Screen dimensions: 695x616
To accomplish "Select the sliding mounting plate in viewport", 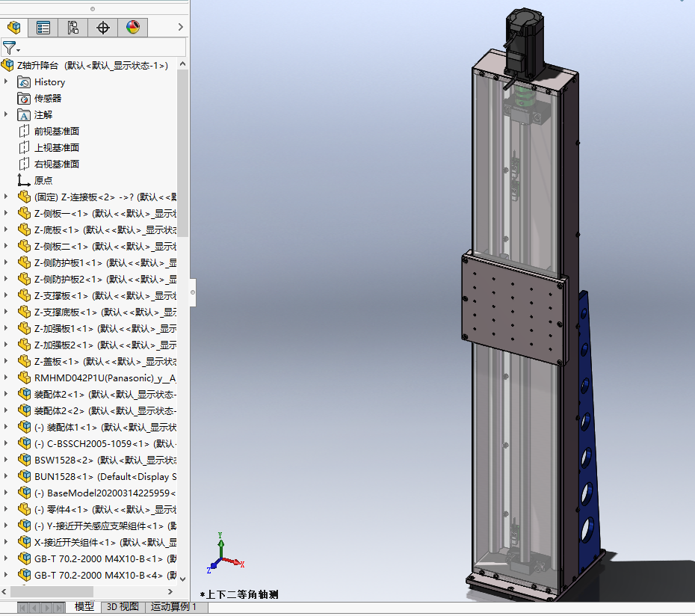I will 514,308.
